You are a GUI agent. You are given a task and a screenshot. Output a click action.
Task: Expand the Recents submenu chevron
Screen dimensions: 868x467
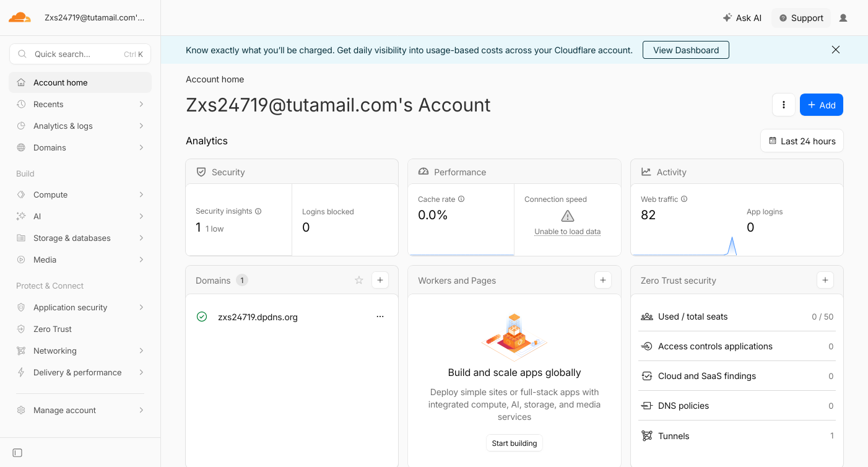[142, 104]
